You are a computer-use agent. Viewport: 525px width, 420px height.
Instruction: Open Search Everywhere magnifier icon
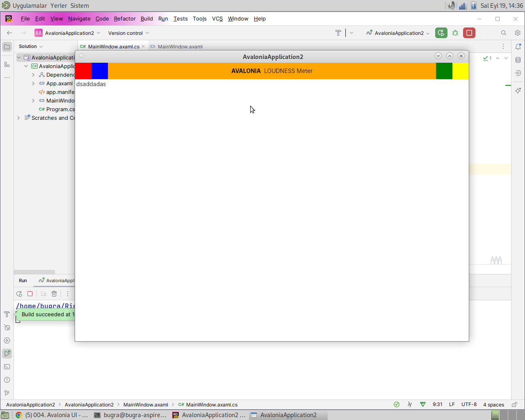[x=504, y=33]
